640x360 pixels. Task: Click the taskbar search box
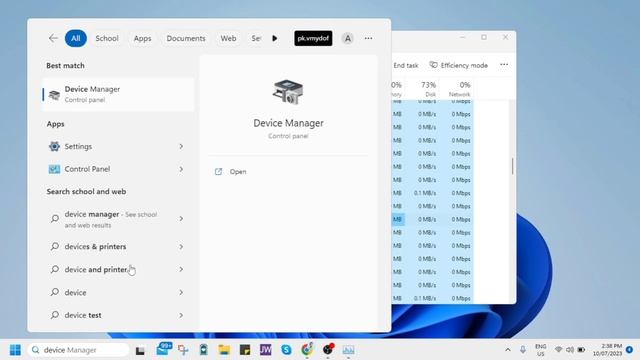[x=78, y=350]
